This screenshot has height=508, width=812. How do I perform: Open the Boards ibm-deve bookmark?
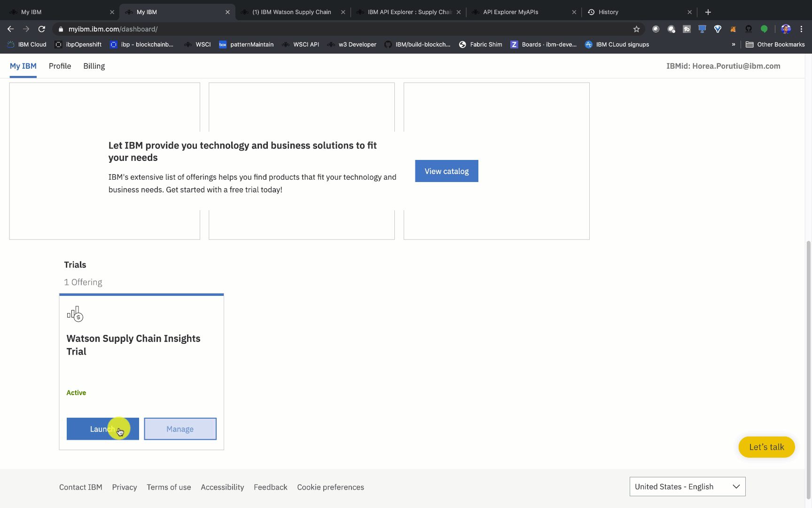click(544, 45)
